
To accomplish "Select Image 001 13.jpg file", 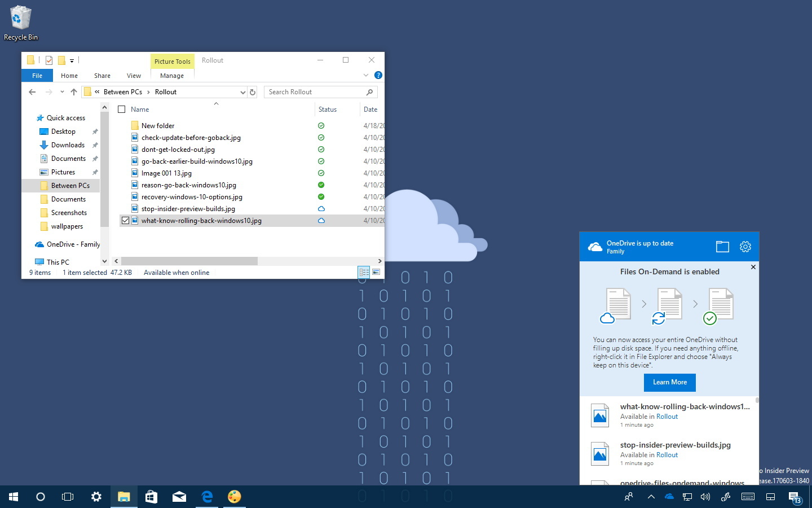I will [x=166, y=173].
